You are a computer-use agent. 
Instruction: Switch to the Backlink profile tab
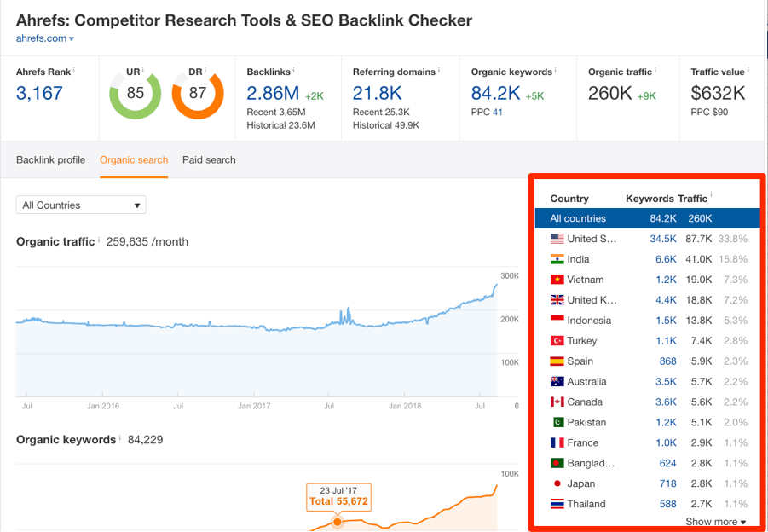(50, 159)
